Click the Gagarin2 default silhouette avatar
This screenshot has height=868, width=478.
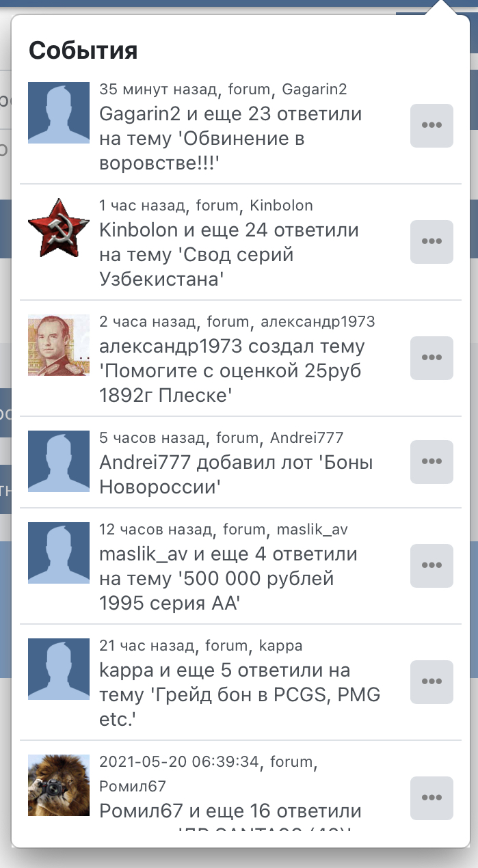[59, 113]
